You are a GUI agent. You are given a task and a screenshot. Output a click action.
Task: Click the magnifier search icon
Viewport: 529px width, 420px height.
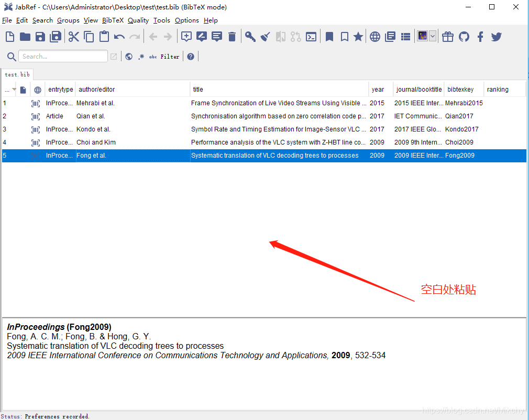[x=12, y=57]
